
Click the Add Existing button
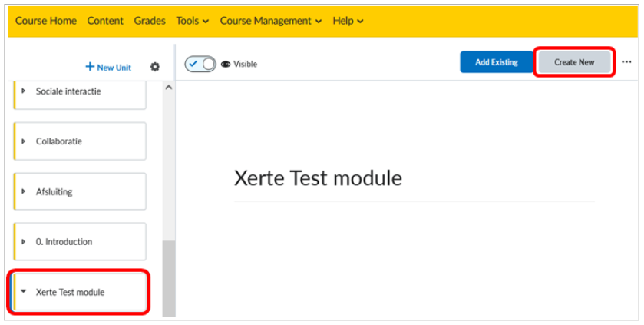497,62
